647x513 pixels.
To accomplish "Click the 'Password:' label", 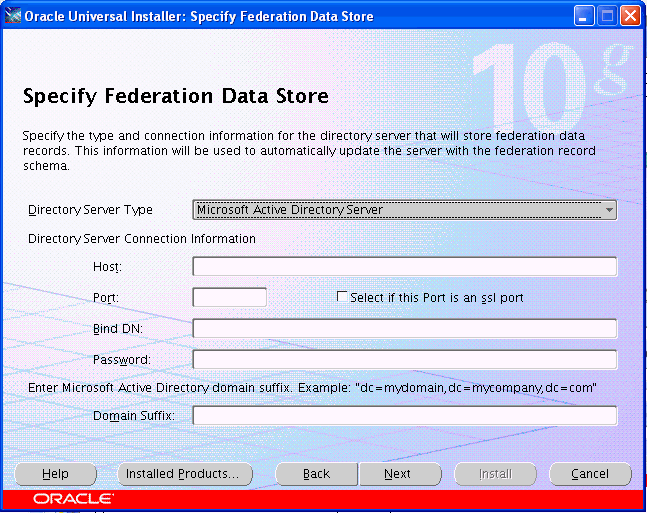I will (x=122, y=359).
